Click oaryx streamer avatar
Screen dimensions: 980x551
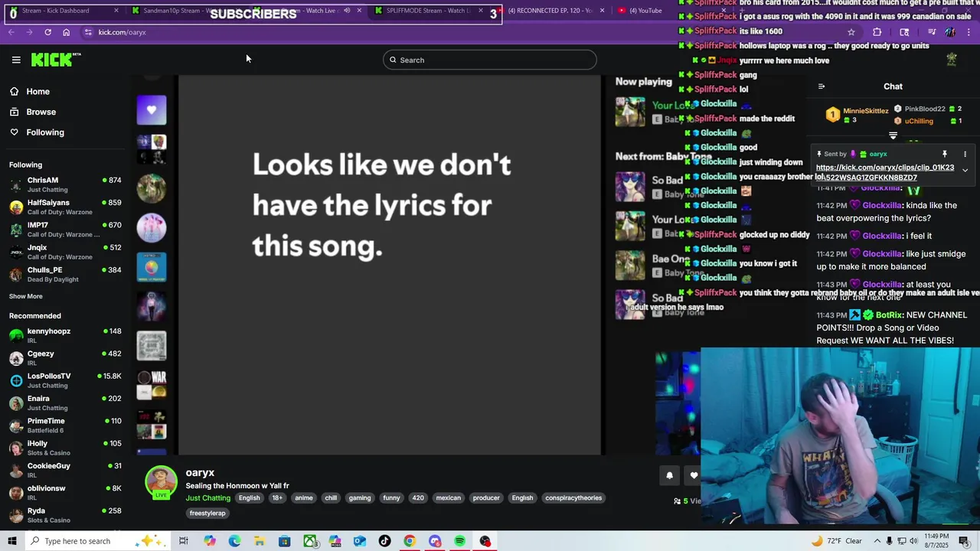[x=161, y=481]
